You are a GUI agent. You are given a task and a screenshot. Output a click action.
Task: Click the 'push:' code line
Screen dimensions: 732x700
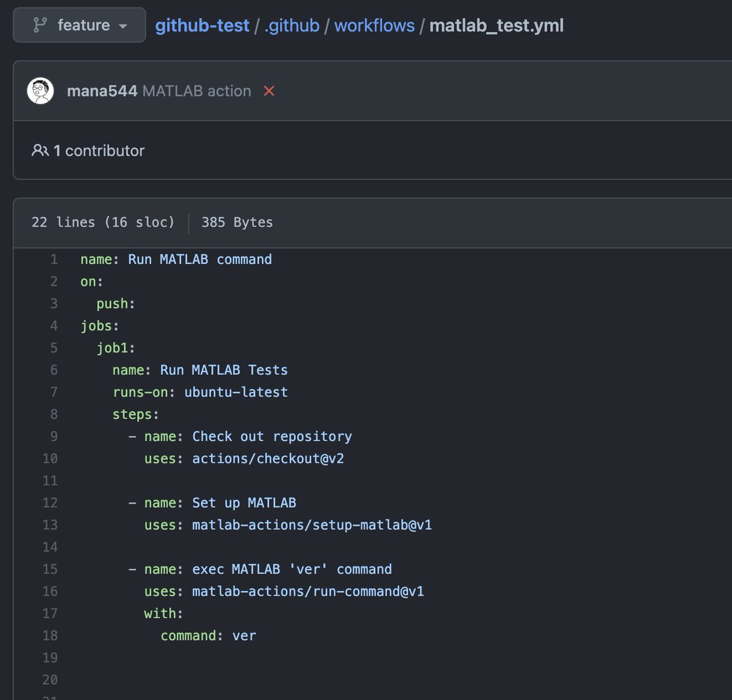click(116, 304)
